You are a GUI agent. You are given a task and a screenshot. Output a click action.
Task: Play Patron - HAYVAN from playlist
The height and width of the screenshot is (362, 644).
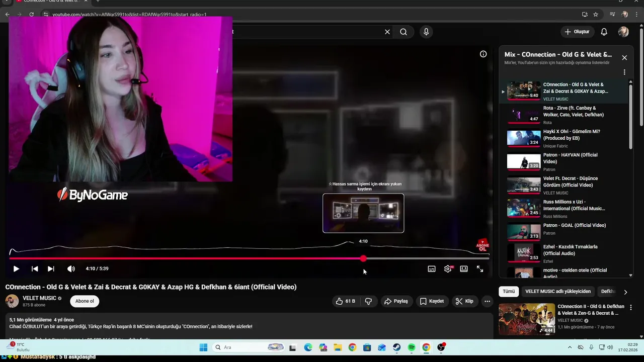pyautogui.click(x=563, y=162)
